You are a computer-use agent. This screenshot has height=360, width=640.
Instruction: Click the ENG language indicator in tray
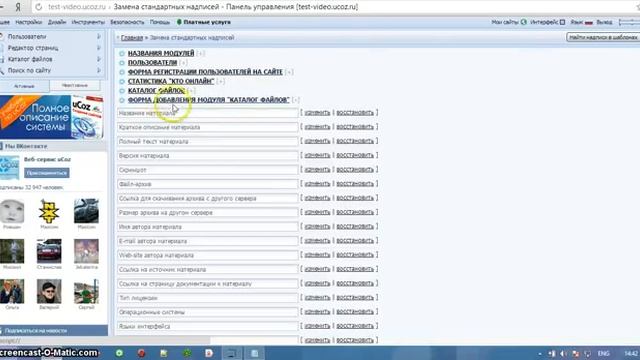tap(604, 353)
